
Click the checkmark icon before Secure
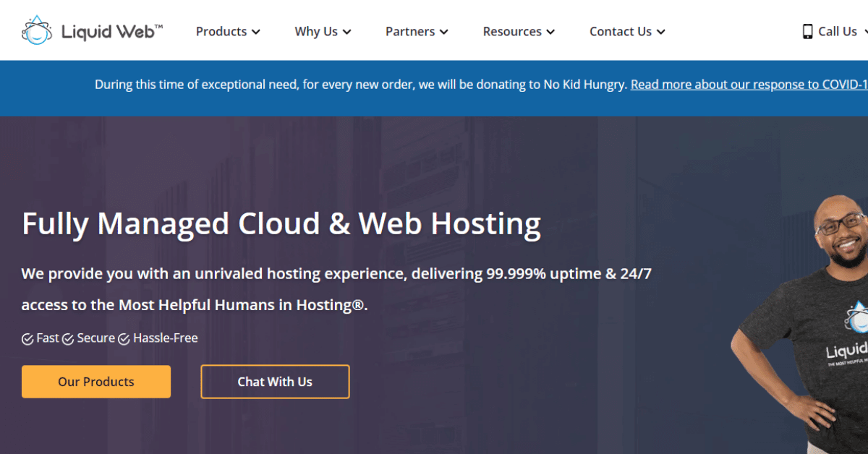(68, 338)
